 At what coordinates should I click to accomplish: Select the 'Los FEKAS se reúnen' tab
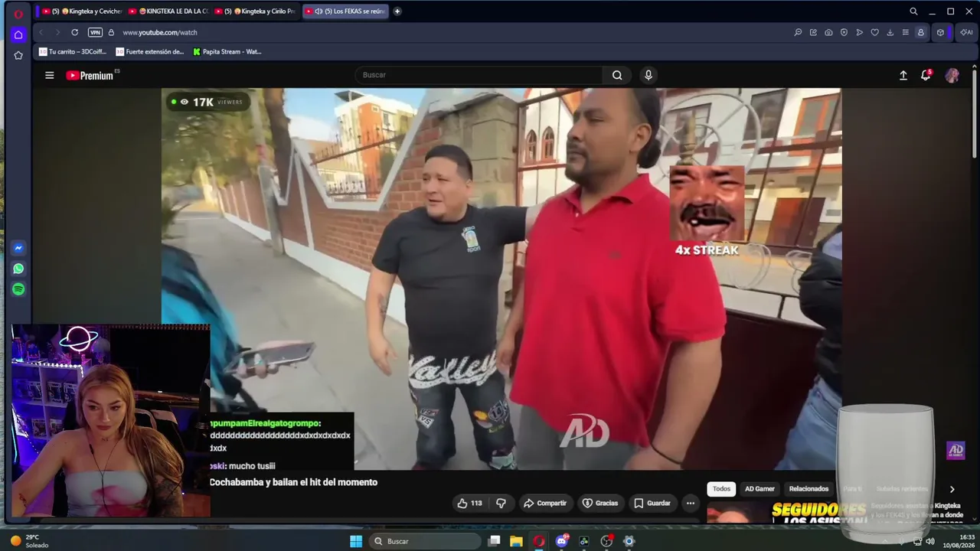(x=345, y=11)
